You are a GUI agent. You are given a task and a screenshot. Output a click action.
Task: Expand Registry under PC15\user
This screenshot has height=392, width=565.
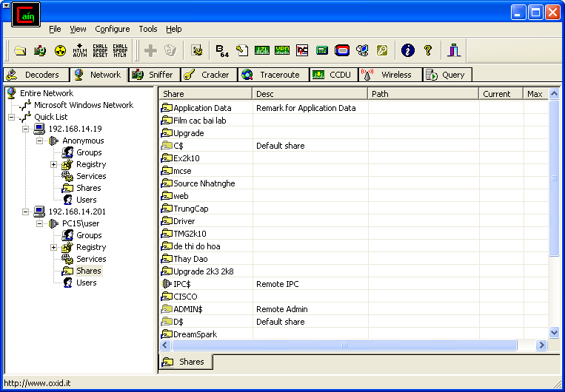[54, 247]
